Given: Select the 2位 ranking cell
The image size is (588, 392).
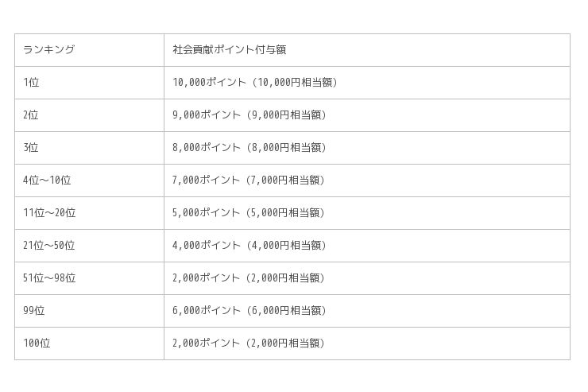Looking at the screenshot, I should [x=31, y=114].
